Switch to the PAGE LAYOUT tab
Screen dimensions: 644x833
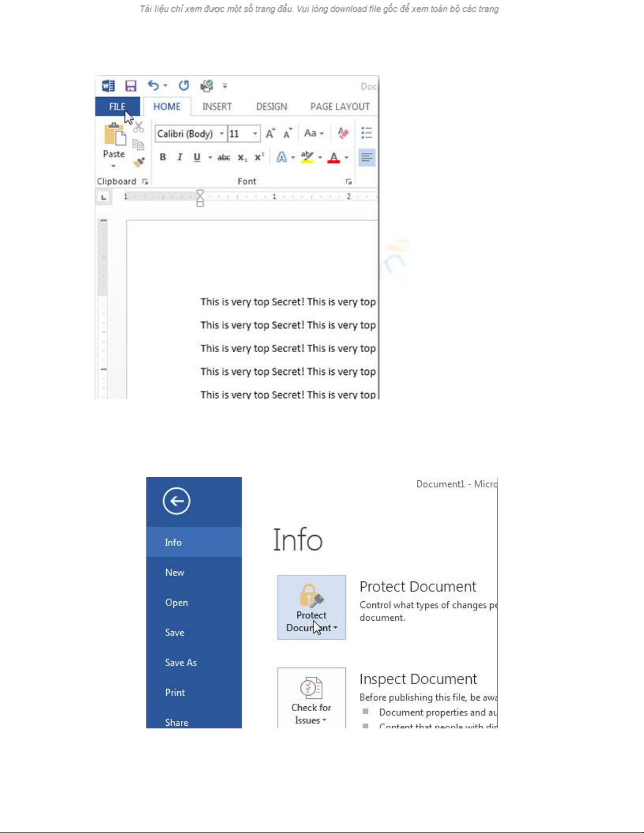340,107
